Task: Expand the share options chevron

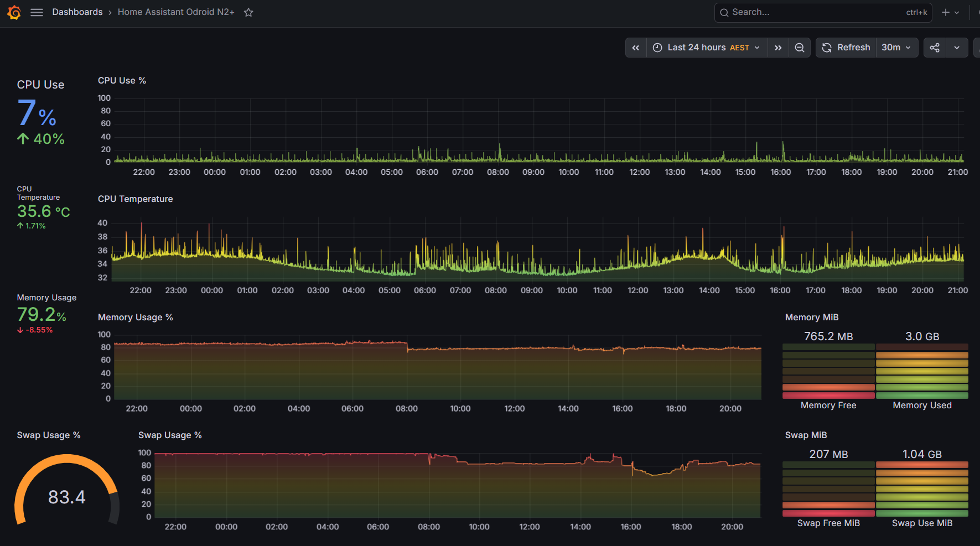Action: coord(957,48)
